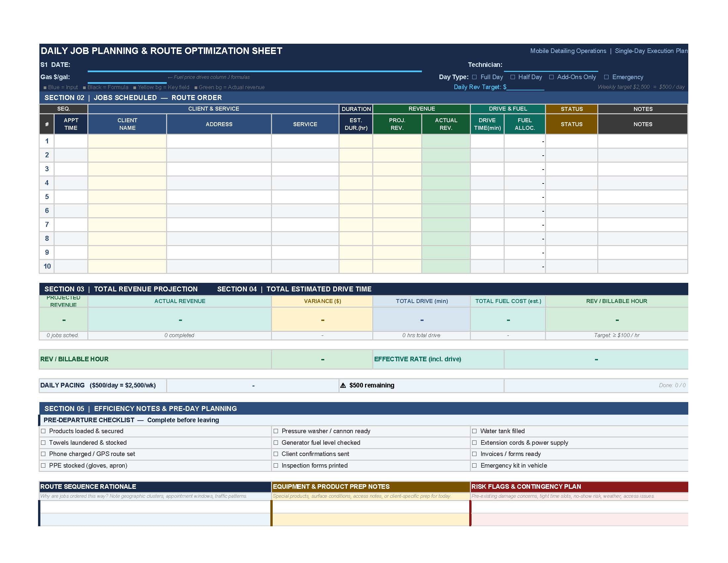This screenshot has width=728, height=563.
Task: Select row 5 Actual Rev green cell
Action: [x=446, y=197]
